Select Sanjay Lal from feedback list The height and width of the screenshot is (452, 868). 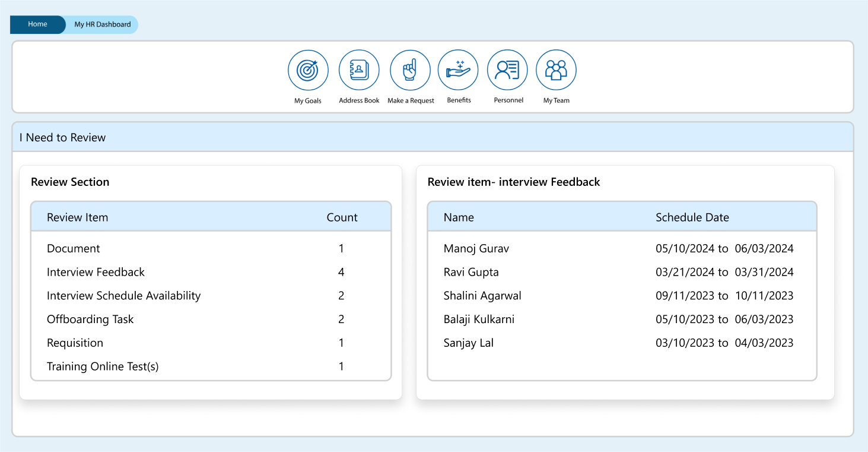pyautogui.click(x=468, y=343)
